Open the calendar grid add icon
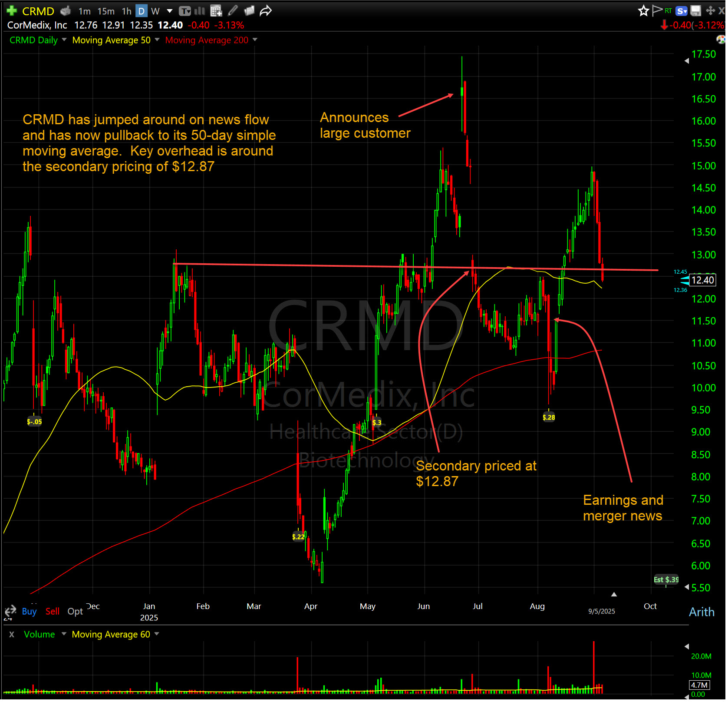The image size is (728, 702). (216, 11)
